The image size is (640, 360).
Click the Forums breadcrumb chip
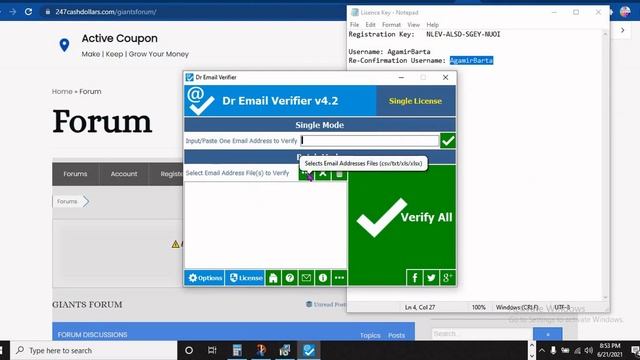71,201
